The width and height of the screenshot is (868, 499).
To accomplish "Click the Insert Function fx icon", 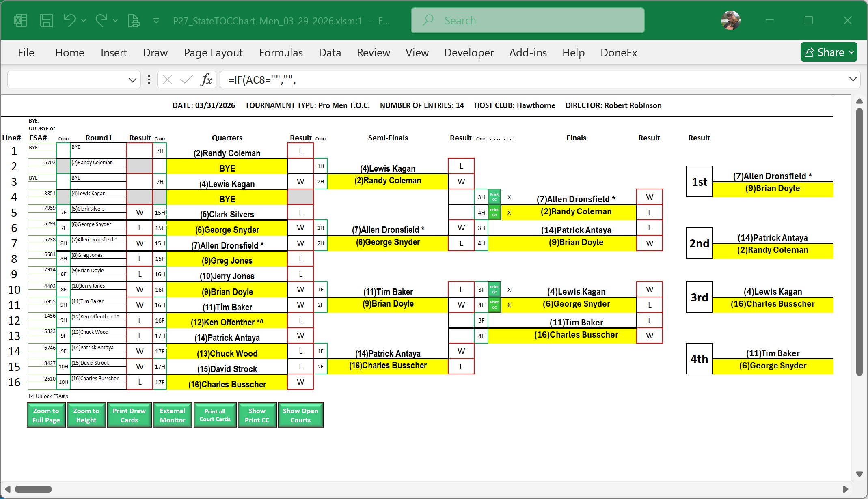I will coord(206,80).
